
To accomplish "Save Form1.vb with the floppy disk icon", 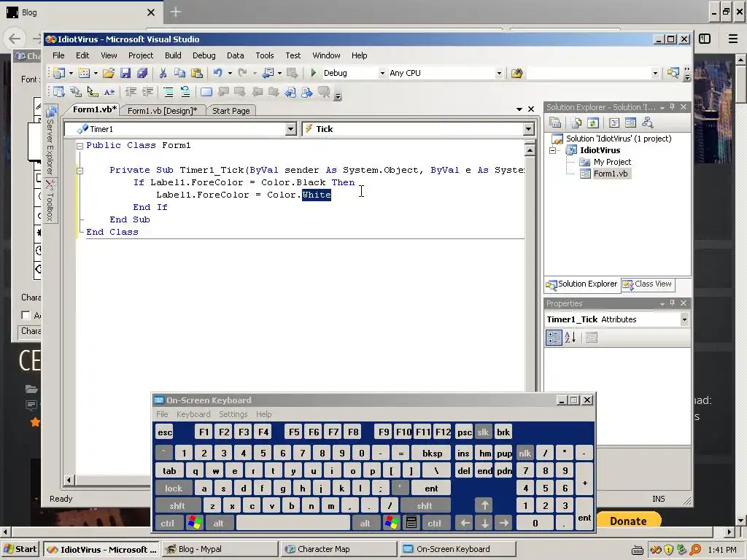I will click(x=125, y=73).
